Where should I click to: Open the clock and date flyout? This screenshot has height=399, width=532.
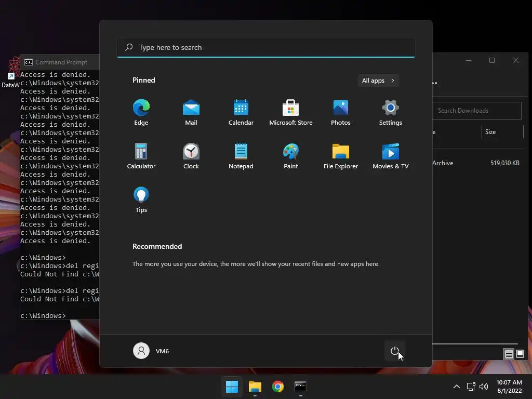(509, 387)
